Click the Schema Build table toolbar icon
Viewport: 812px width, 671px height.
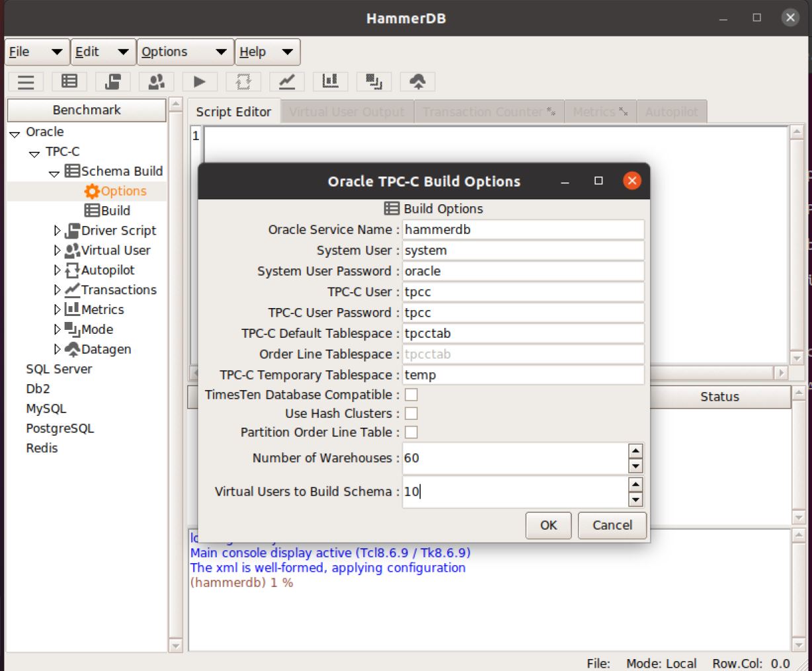point(69,81)
